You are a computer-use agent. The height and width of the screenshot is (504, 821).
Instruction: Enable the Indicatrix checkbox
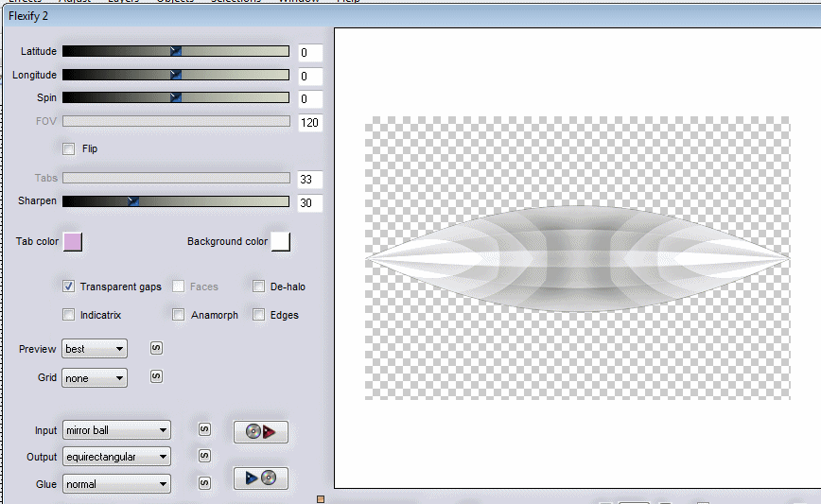[x=69, y=315]
